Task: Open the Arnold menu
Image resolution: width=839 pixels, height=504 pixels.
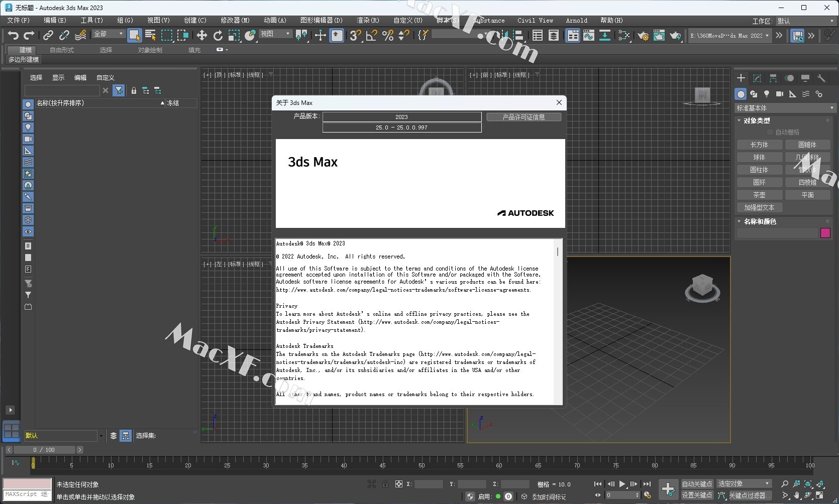Action: (576, 21)
